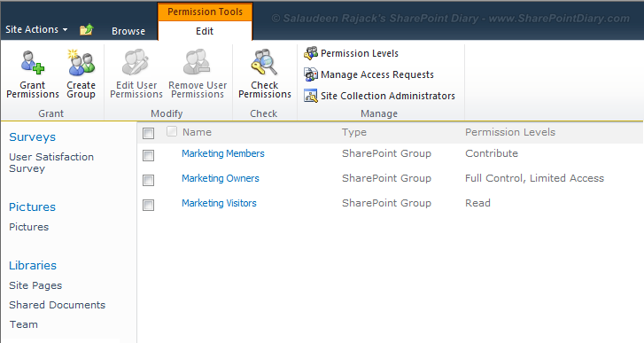644x343 pixels.
Task: Click the Navigate Up folder icon
Action: [x=87, y=29]
